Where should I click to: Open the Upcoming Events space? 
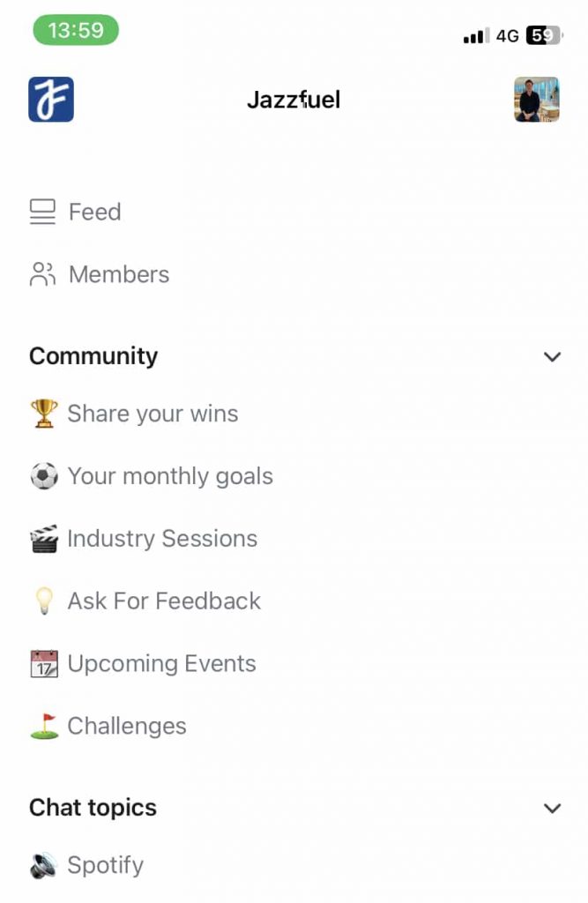[161, 663]
